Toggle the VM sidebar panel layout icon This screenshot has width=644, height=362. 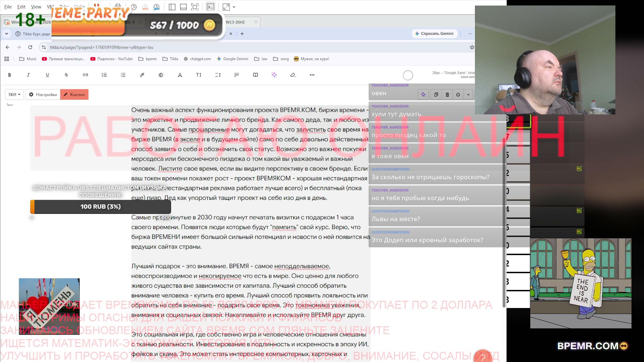pyautogui.click(x=172, y=7)
